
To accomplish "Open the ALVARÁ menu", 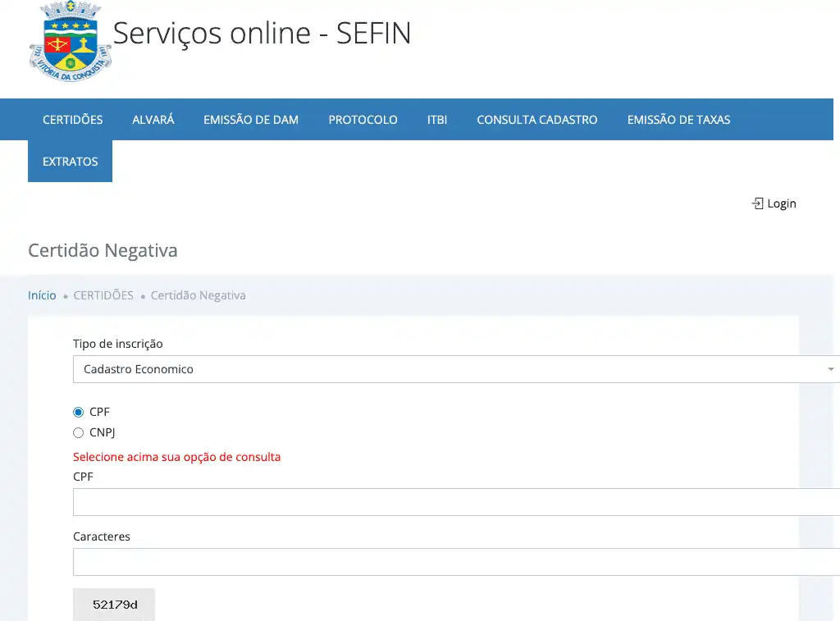I will [153, 120].
